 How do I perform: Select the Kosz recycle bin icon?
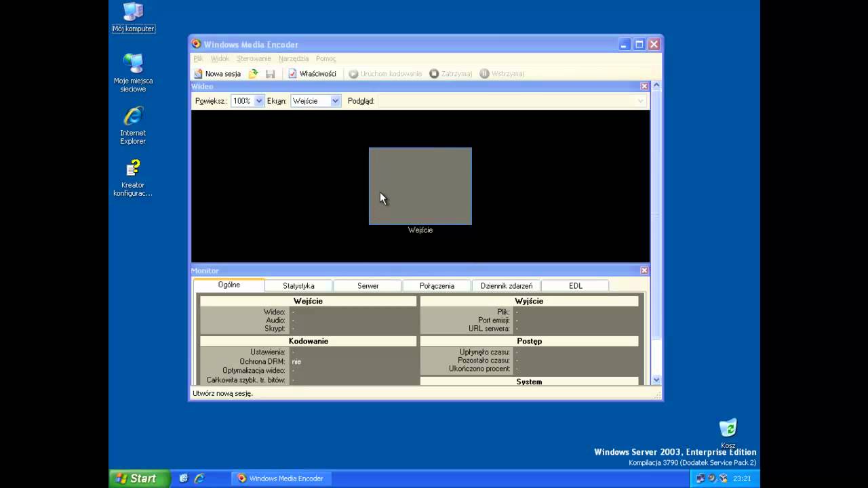click(728, 434)
